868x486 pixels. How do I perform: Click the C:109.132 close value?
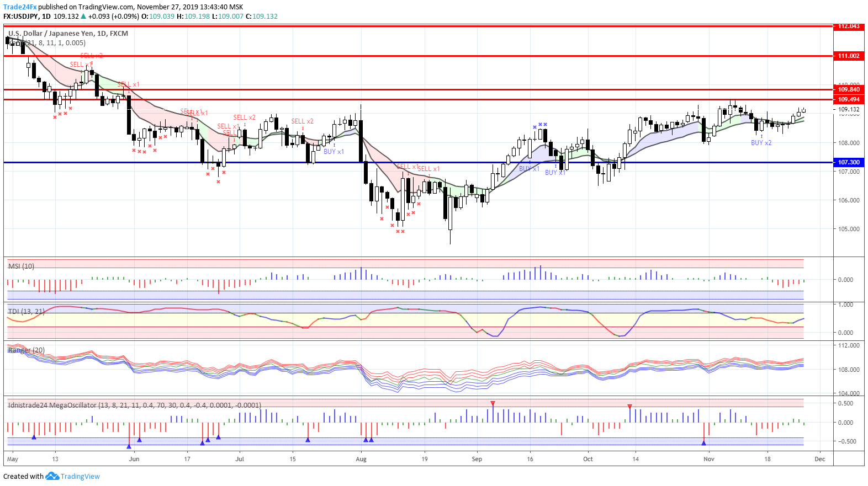coord(262,17)
